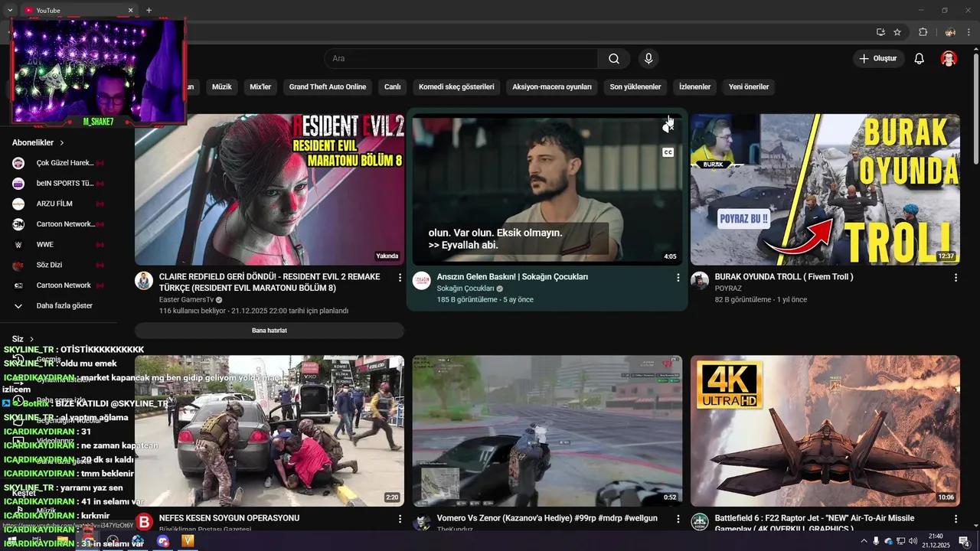Open the tab search dropdown arrow
Screen dimensions: 980x551
[10, 10]
